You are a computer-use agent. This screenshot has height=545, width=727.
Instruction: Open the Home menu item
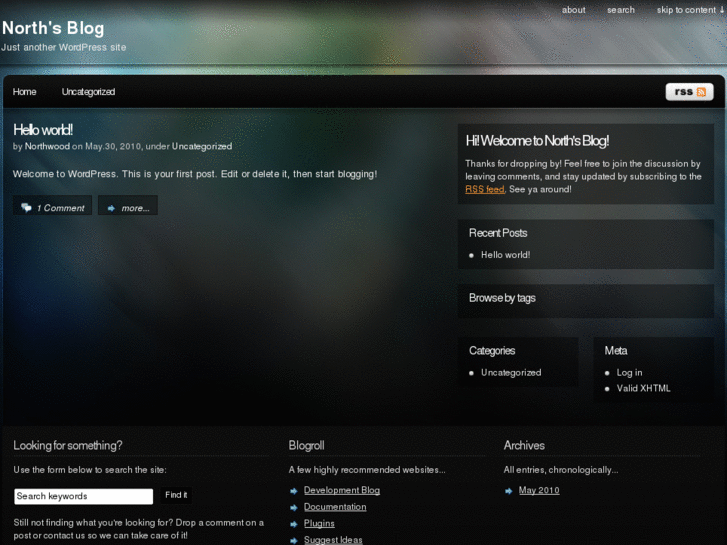point(25,92)
